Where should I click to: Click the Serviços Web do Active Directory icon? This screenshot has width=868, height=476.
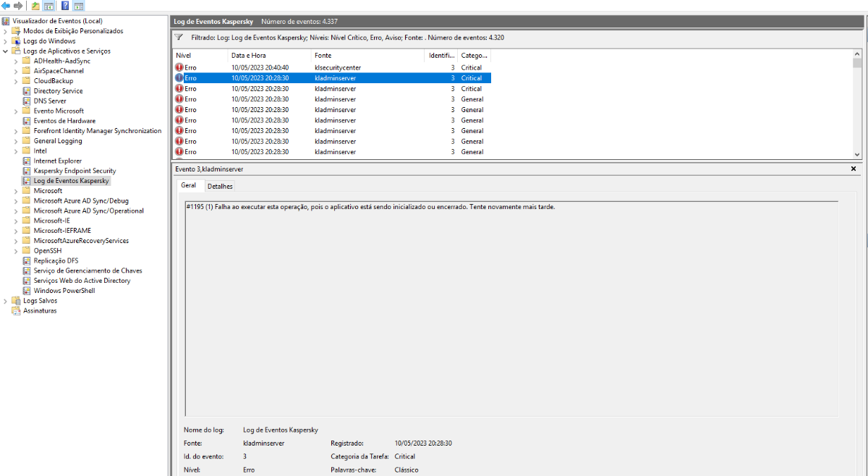pos(27,281)
